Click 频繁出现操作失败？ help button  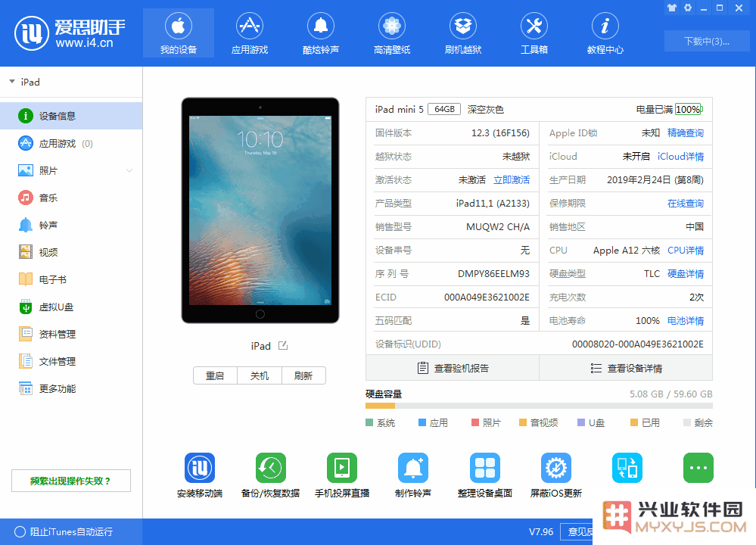tap(71, 481)
